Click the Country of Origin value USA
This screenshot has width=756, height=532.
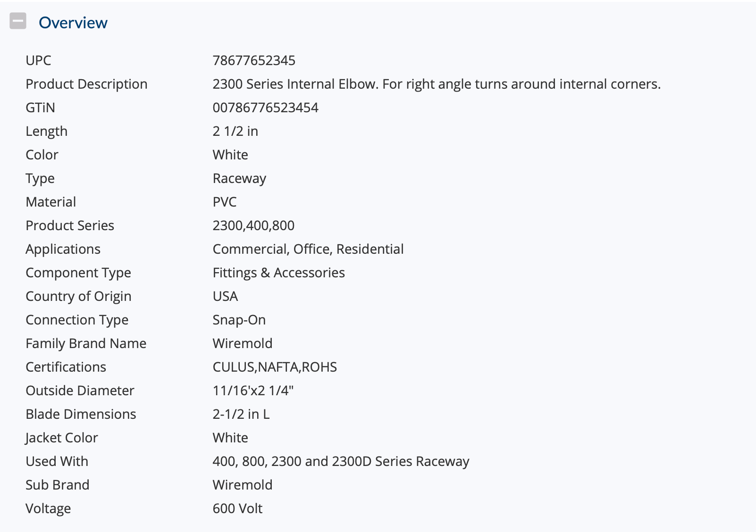(225, 296)
